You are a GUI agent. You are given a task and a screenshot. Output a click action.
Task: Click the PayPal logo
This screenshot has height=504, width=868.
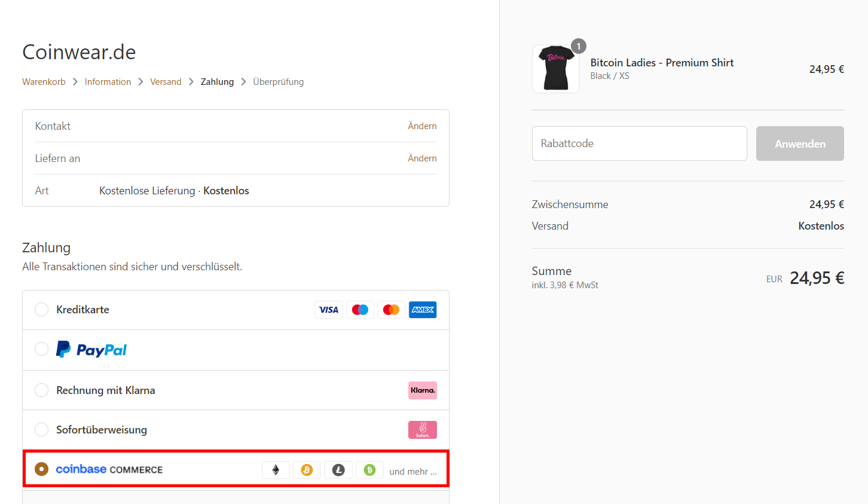(x=91, y=350)
